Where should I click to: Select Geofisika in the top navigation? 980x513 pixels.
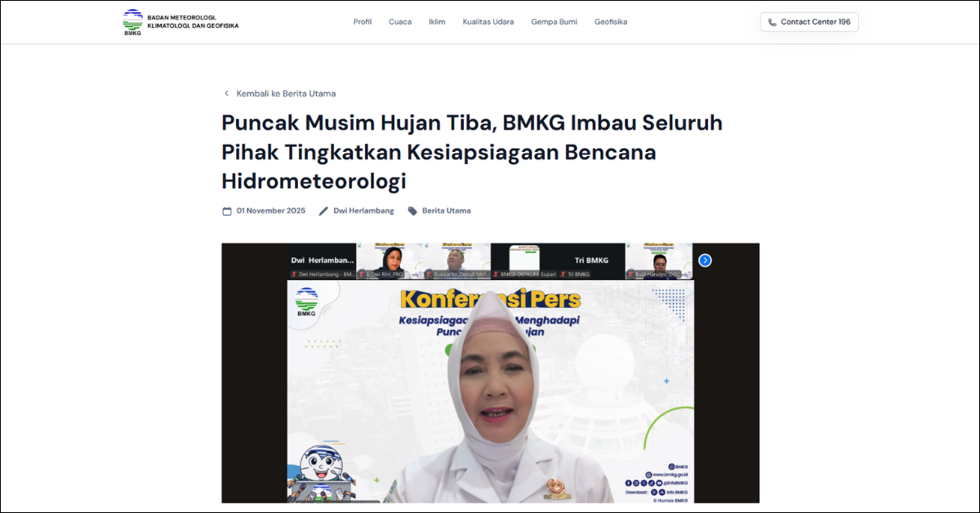click(x=611, y=22)
